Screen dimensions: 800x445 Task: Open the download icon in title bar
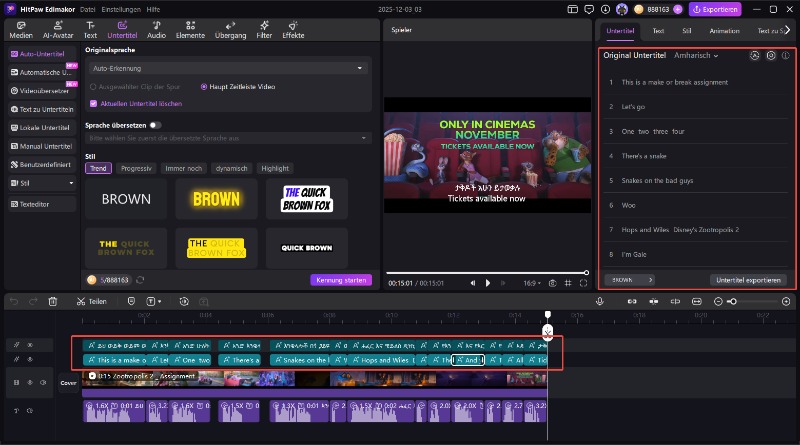coord(605,9)
